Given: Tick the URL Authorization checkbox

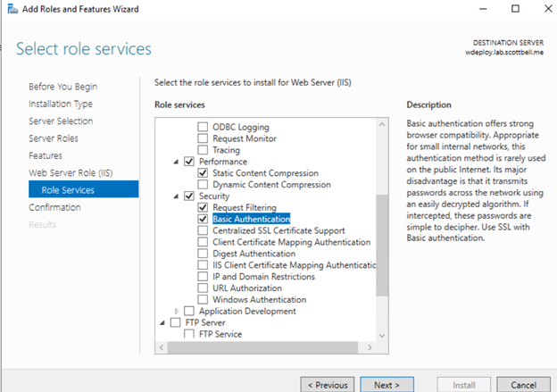Looking at the screenshot, I should point(204,288).
